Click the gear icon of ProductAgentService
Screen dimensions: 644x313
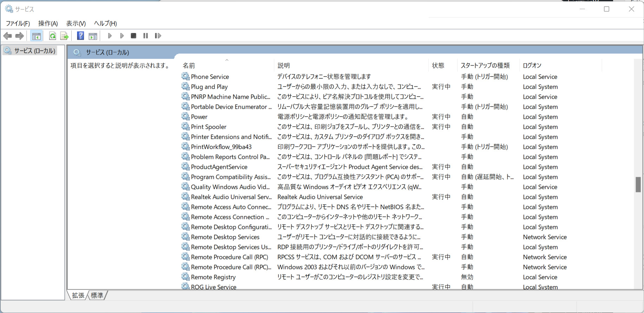[x=186, y=167]
